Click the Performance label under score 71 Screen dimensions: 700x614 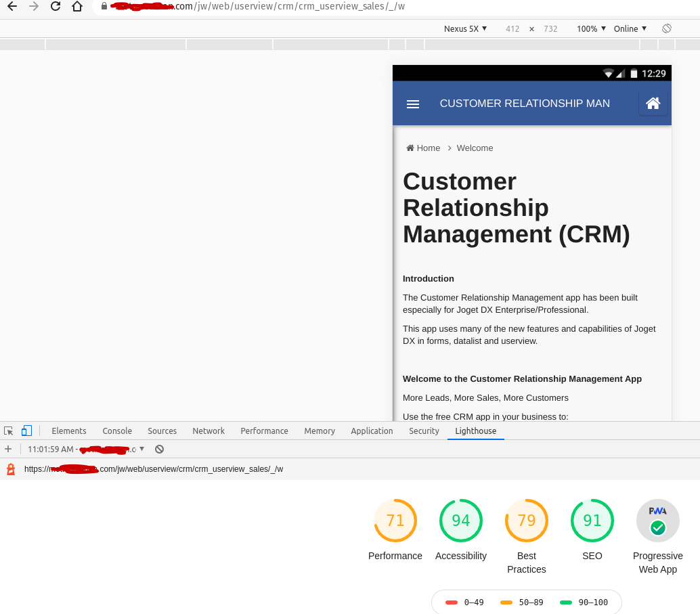point(395,556)
